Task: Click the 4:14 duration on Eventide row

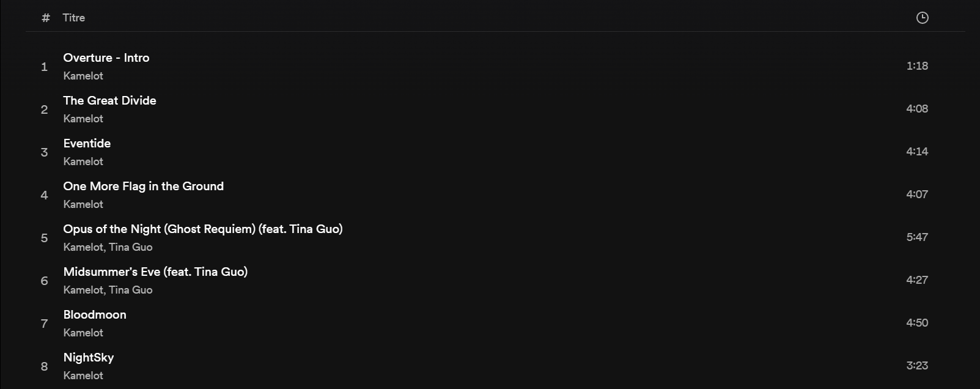Action: point(916,152)
